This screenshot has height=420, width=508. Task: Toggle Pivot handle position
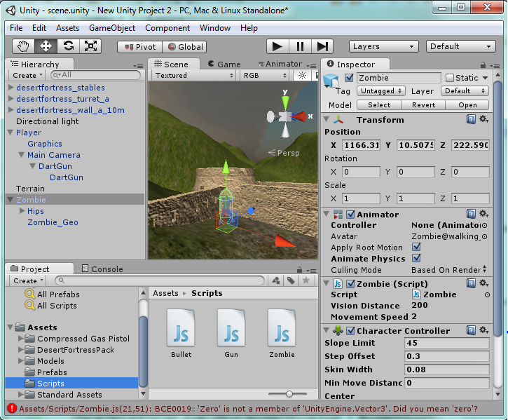click(x=139, y=47)
